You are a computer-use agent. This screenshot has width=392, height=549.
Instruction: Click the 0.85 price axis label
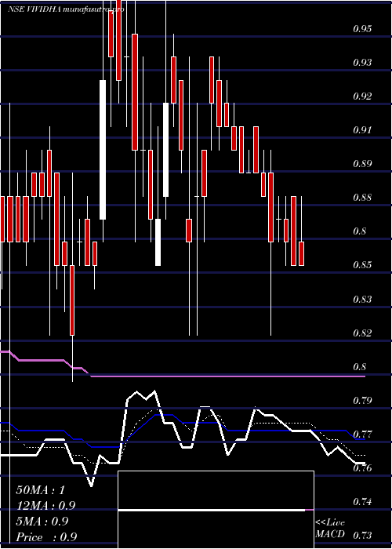(x=362, y=265)
